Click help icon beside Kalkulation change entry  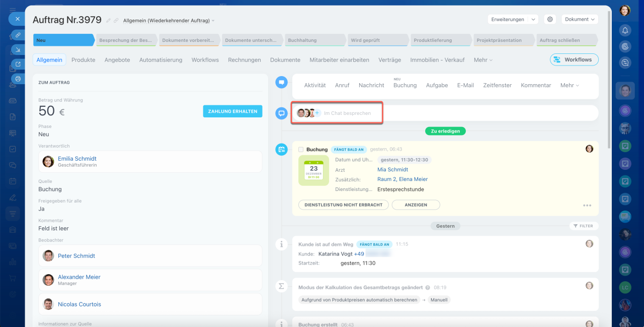(x=428, y=288)
